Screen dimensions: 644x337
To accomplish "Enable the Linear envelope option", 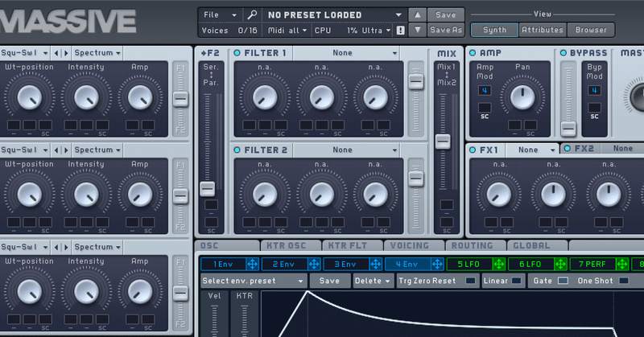I will (x=516, y=281).
